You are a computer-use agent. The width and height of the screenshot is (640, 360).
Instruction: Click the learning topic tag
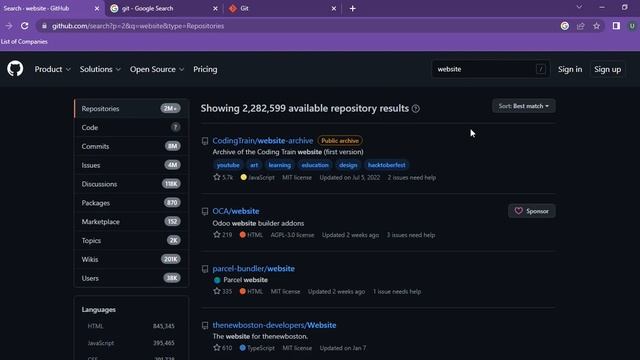[x=280, y=165]
